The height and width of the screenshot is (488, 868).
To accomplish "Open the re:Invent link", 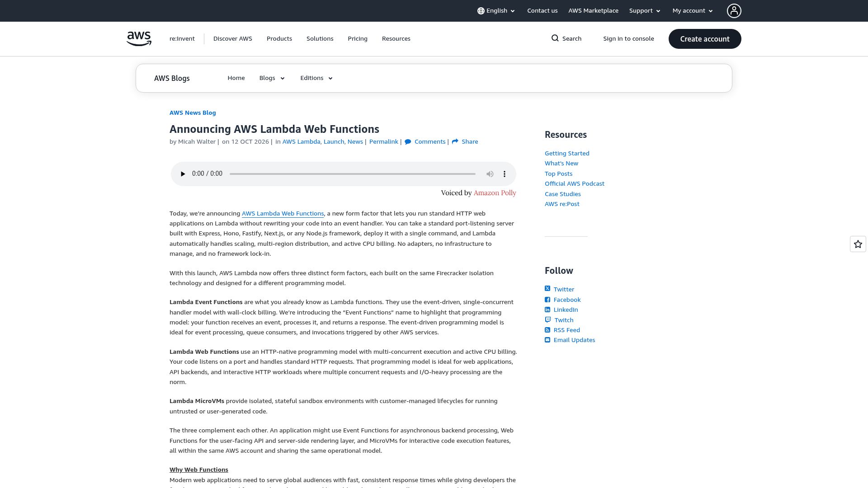I will 182,39.
